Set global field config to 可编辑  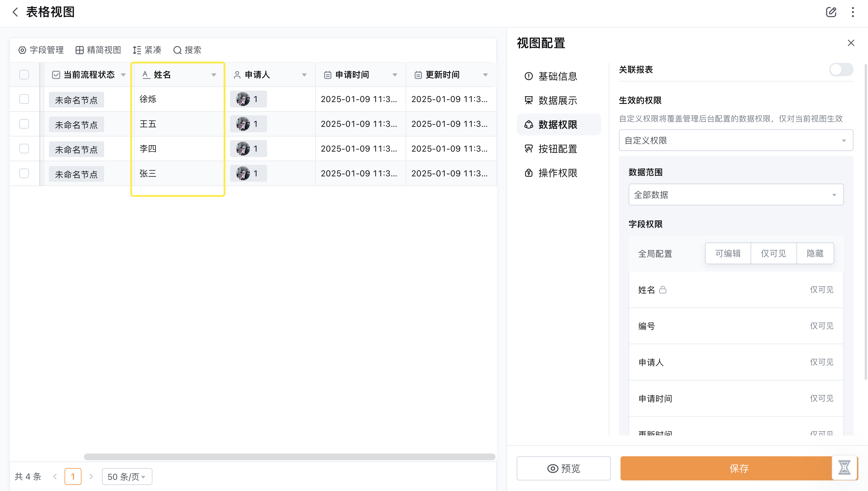728,253
